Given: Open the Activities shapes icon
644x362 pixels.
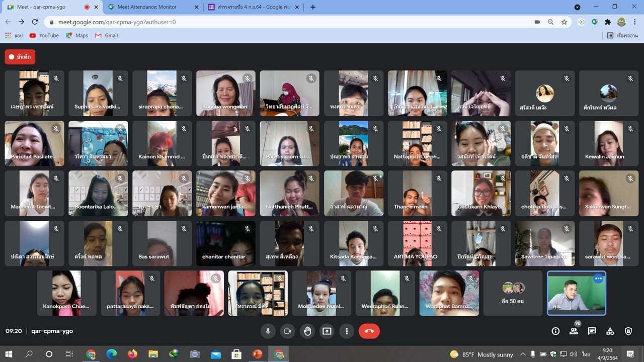Looking at the screenshot, I should tap(610, 331).
